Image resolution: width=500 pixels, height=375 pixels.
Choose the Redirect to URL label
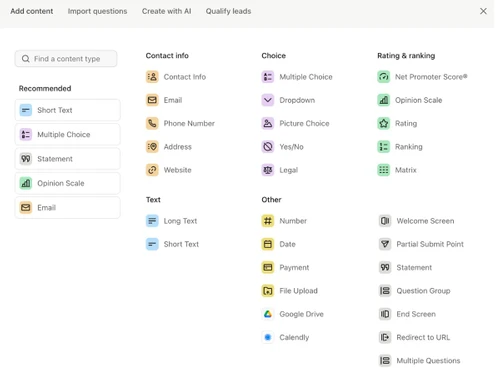pyautogui.click(x=423, y=338)
